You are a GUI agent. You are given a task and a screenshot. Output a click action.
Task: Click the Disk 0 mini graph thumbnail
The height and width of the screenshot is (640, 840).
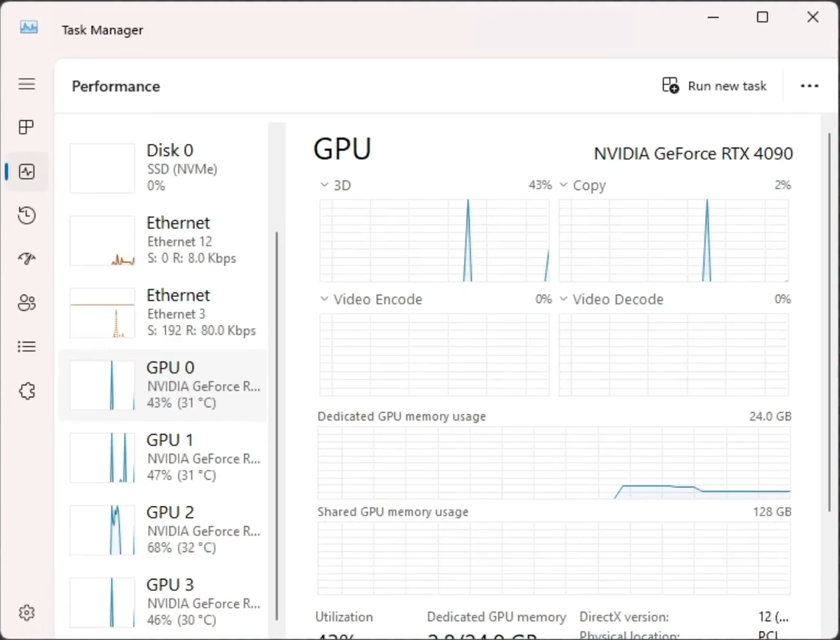tap(103, 168)
